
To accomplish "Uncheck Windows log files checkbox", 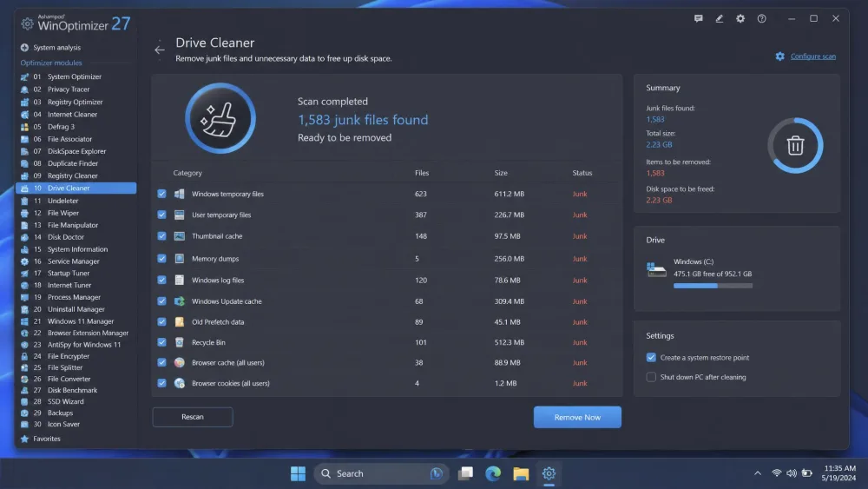I will coord(161,281).
